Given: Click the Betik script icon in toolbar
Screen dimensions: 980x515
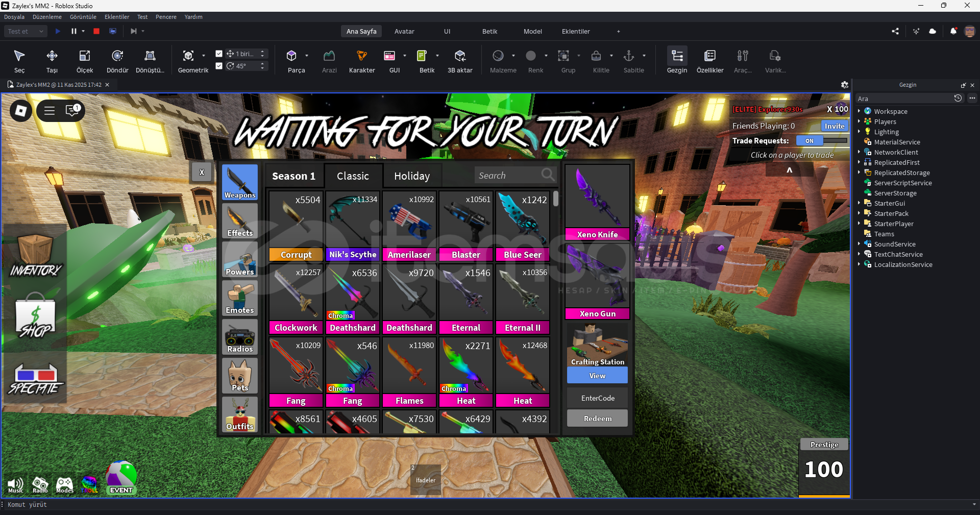Looking at the screenshot, I should tap(422, 56).
